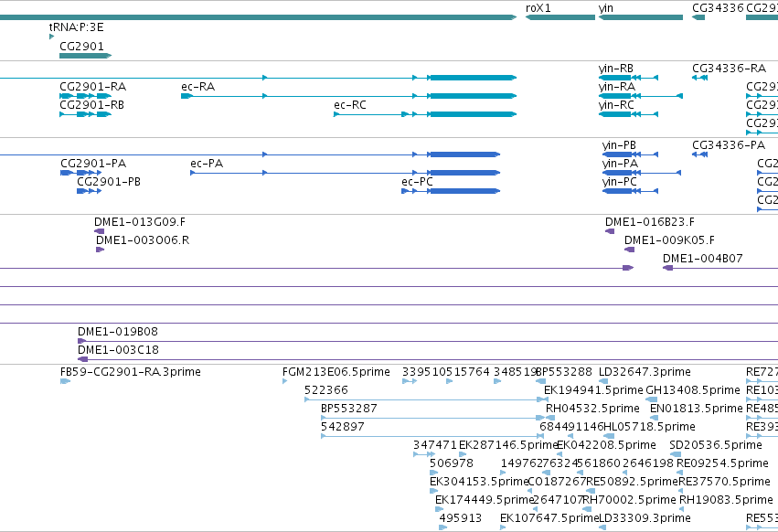This screenshot has height=532, width=778.
Task: Click the roX1 gene bar
Action: pyautogui.click(x=560, y=17)
